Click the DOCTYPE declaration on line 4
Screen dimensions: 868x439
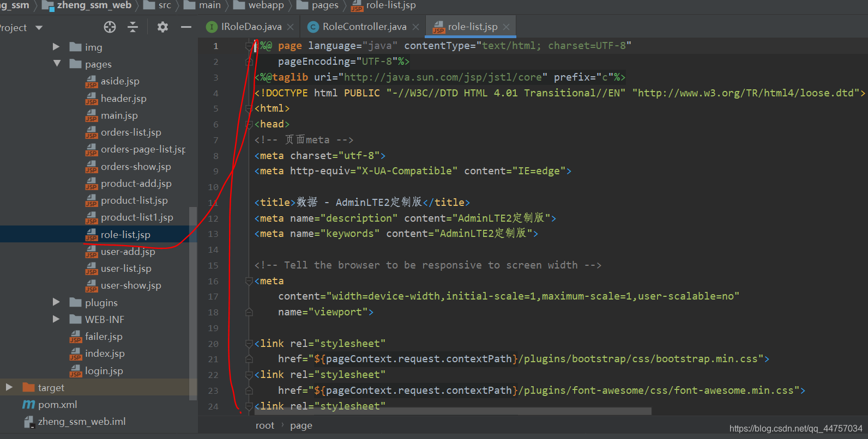[559, 93]
